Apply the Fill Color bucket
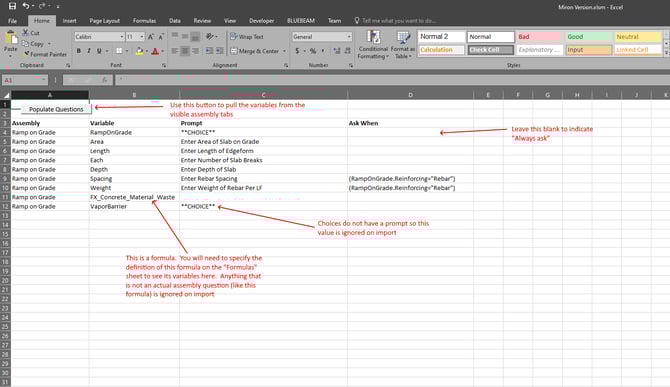This screenshot has width=670, height=387. 139,51
